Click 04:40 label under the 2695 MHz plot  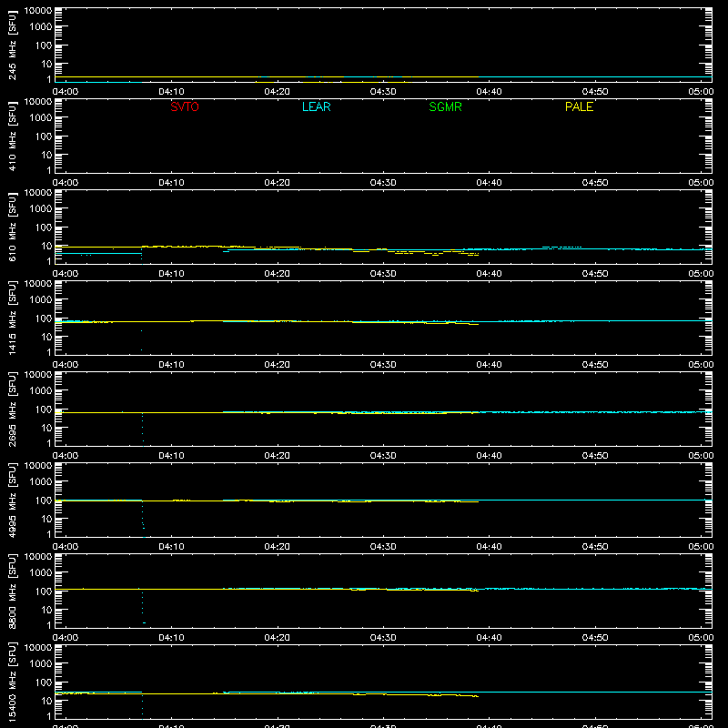[489, 456]
